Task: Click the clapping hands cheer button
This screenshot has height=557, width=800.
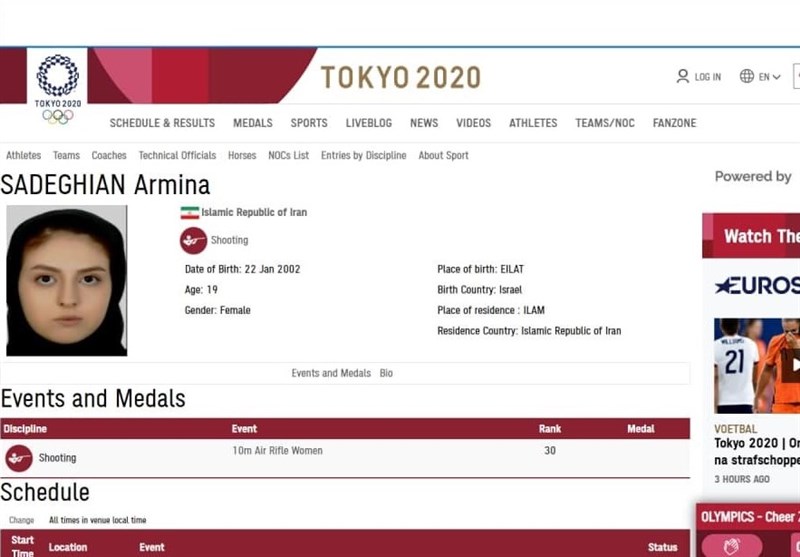Action: click(731, 545)
